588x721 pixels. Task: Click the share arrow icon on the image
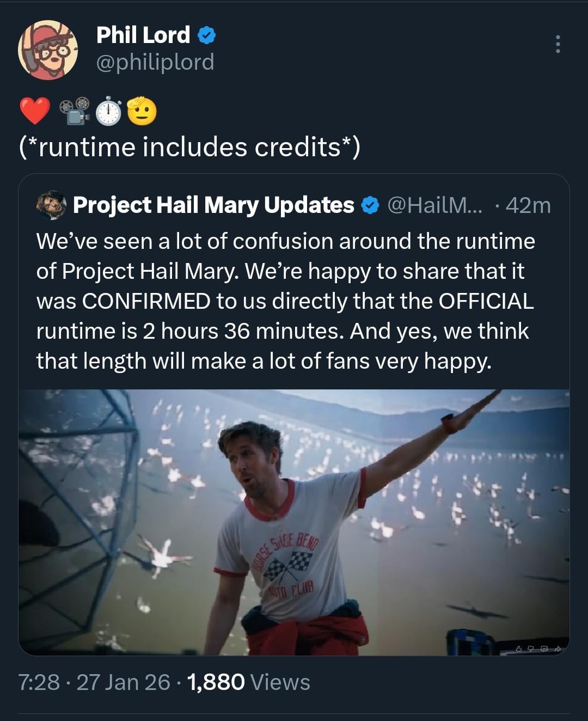click(x=557, y=649)
